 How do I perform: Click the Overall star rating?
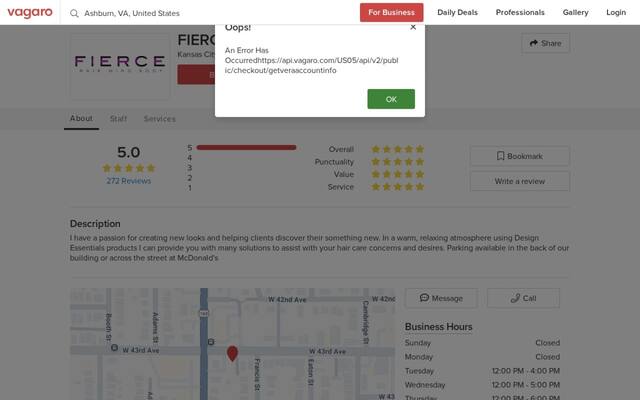pyautogui.click(x=397, y=149)
